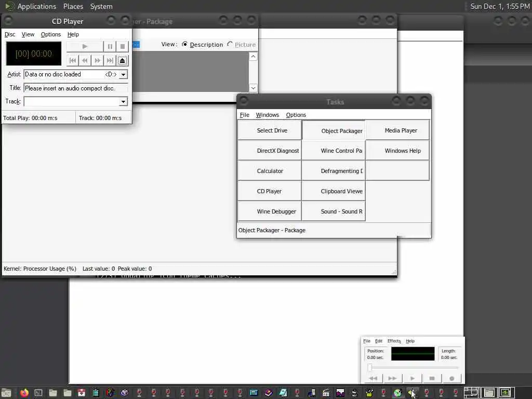Switch to the Defragmenting task
This screenshot has height=399, width=532.
click(x=334, y=171)
